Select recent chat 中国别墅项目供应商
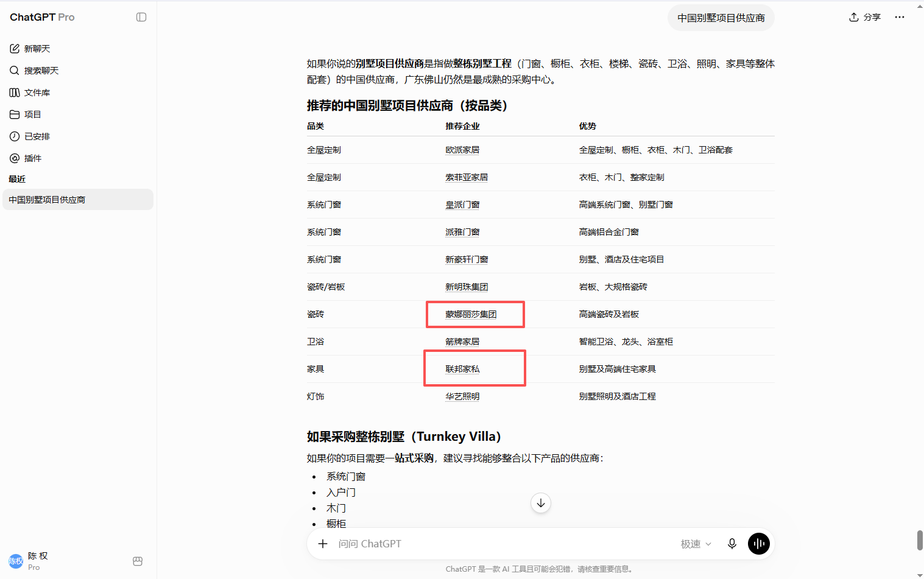 point(78,200)
